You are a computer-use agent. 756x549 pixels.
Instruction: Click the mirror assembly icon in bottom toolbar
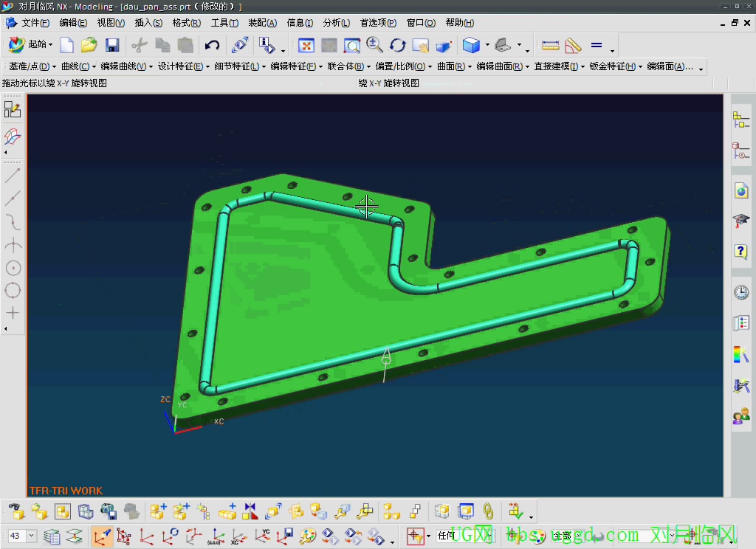(250, 511)
